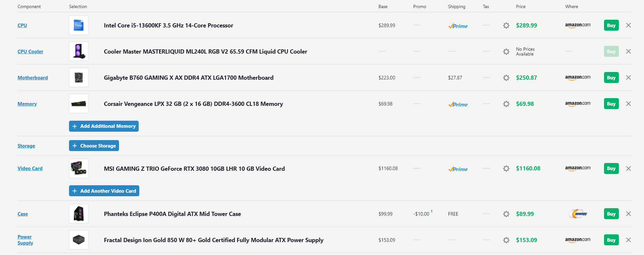Click the gear icon in Motherboard row

(506, 78)
